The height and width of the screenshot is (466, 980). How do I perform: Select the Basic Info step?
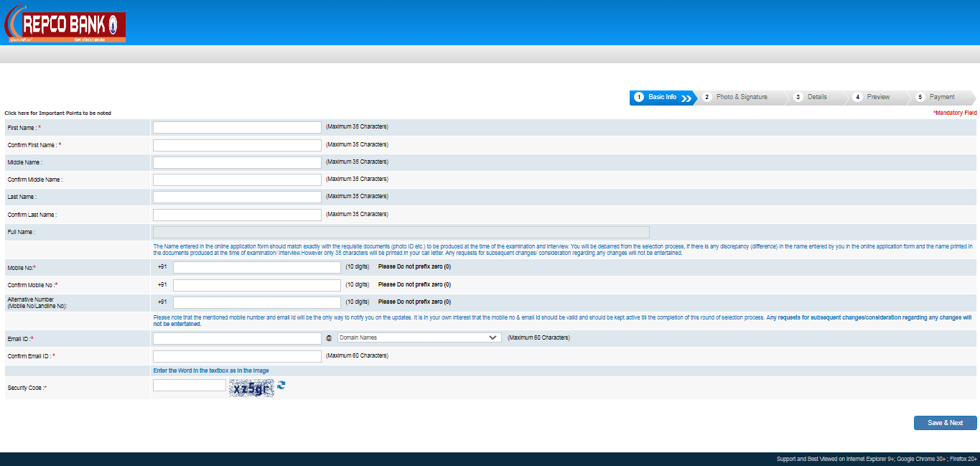(x=662, y=97)
